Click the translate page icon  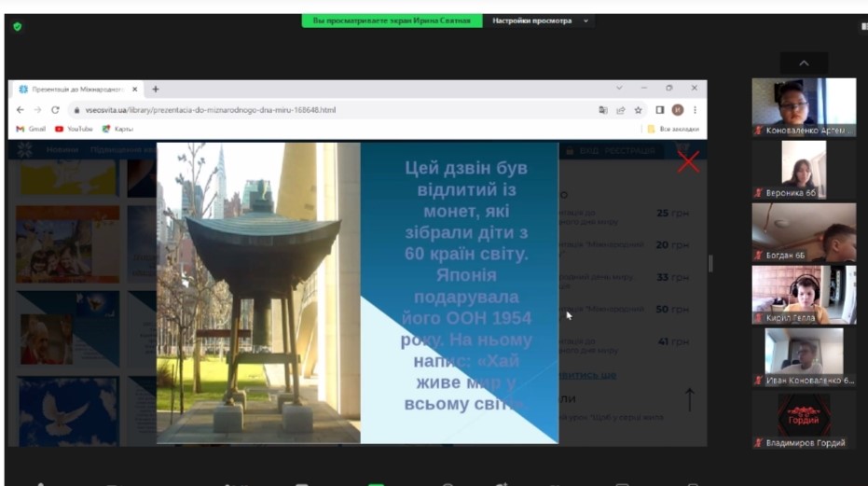click(x=603, y=110)
